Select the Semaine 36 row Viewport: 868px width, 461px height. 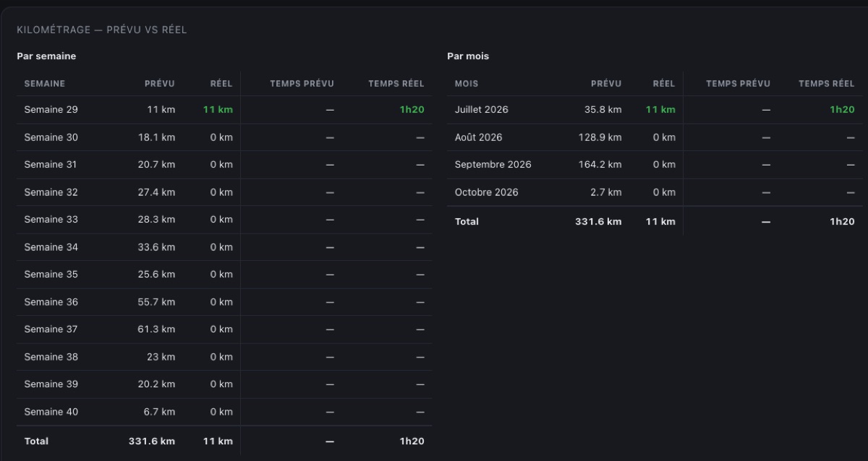point(224,302)
